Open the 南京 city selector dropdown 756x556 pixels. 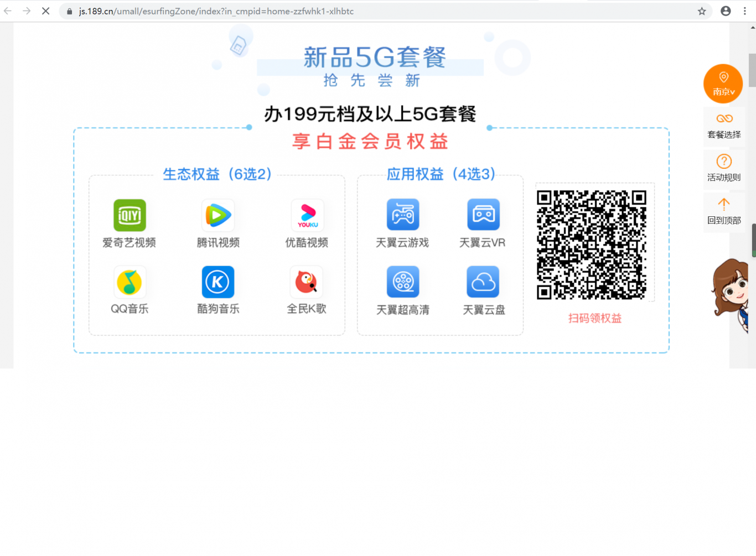pyautogui.click(x=723, y=84)
